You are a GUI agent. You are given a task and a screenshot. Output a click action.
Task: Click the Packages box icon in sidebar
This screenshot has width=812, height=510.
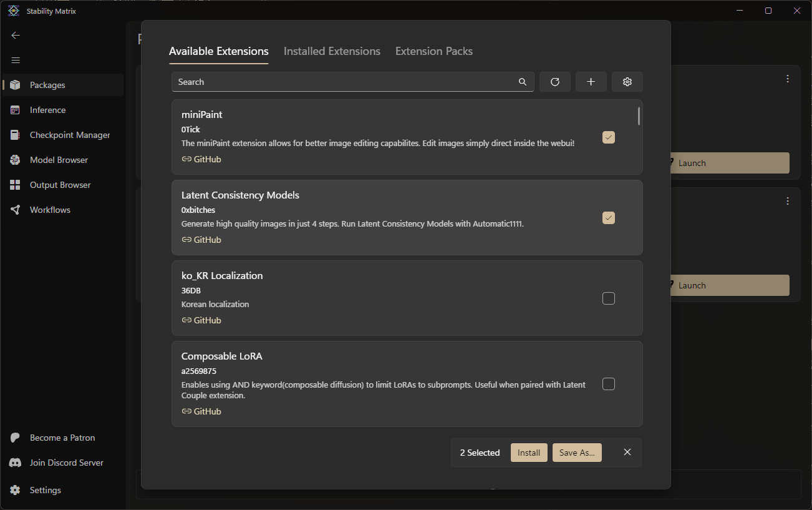16,85
